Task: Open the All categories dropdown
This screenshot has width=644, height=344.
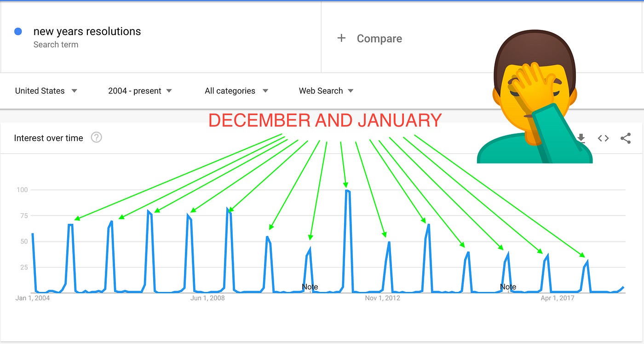Action: coord(236,91)
